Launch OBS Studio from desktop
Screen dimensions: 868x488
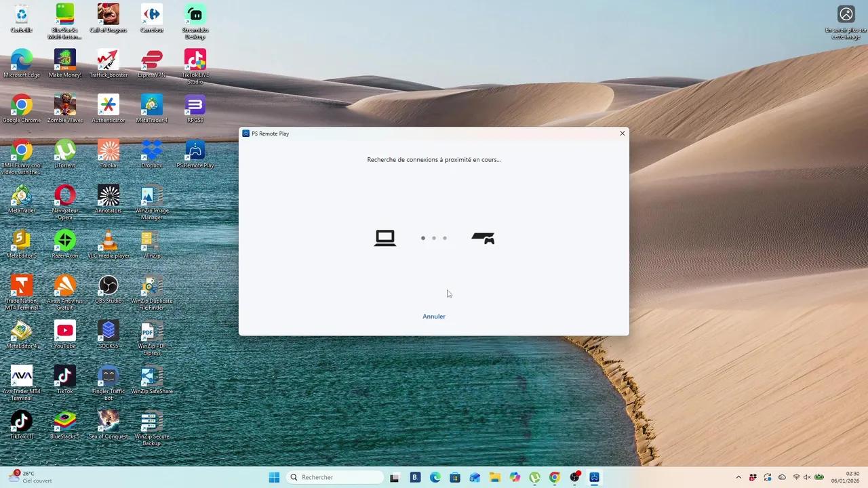coord(108,286)
